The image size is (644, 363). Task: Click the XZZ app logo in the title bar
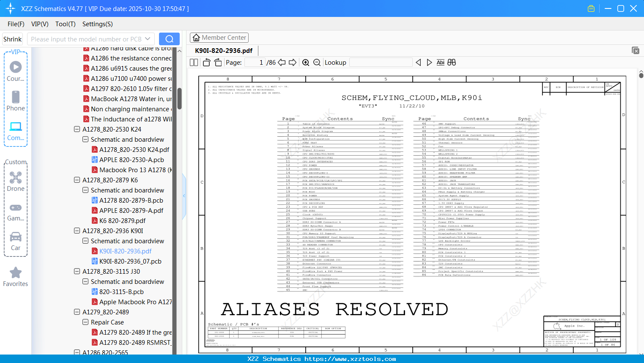click(11, 8)
